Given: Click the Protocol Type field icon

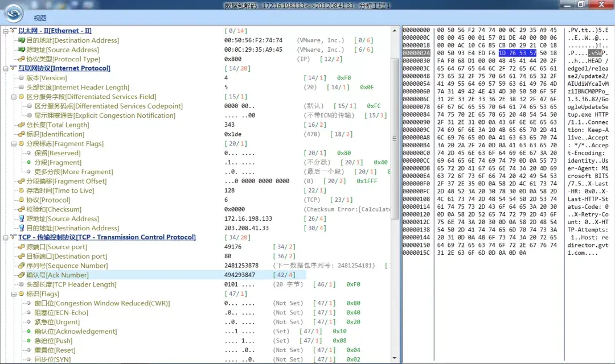Looking at the screenshot, I should [22, 59].
